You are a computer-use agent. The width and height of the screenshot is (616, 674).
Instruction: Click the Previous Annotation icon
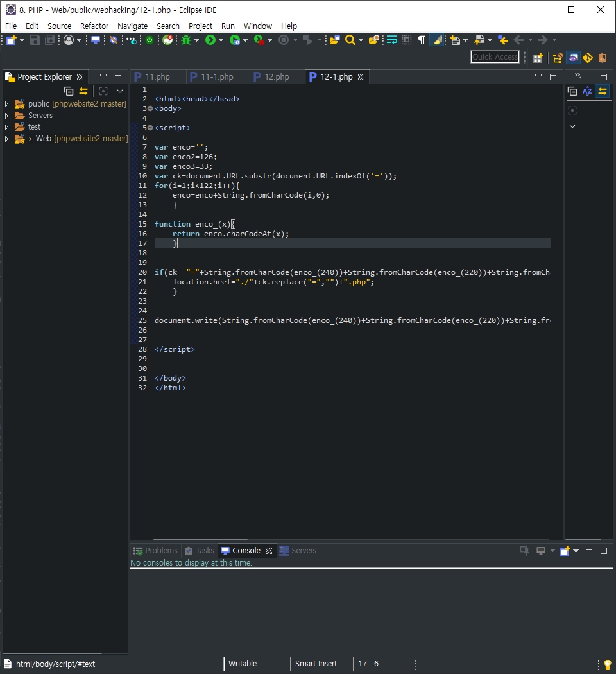479,40
